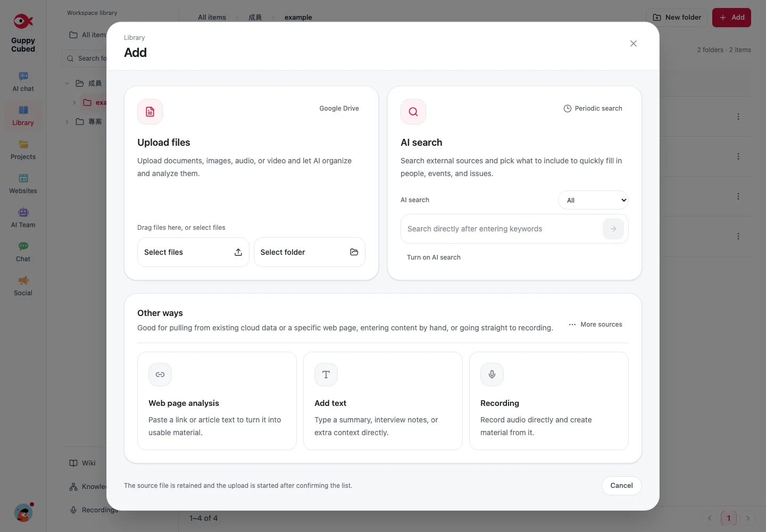Open Websites in the left sidebar
The width and height of the screenshot is (766, 532).
tap(23, 184)
